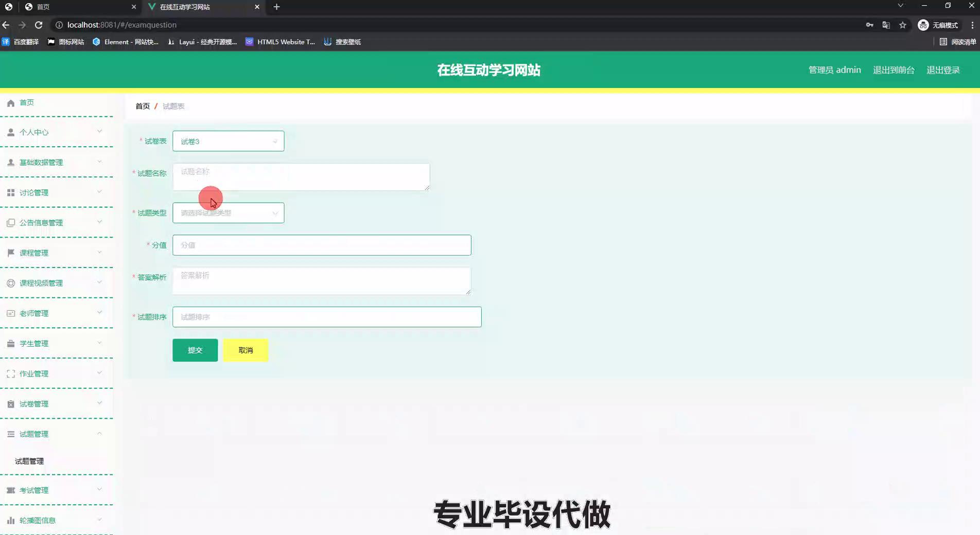
Task: Click the bar chart icon beside 轮播图信息
Action: (x=10, y=520)
